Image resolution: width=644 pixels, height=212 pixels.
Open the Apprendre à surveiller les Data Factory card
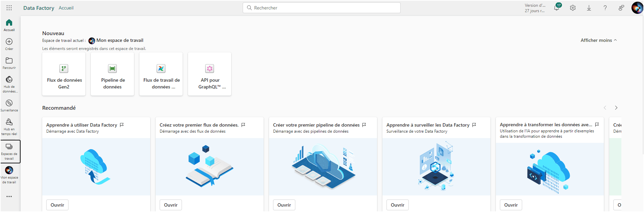click(398, 205)
